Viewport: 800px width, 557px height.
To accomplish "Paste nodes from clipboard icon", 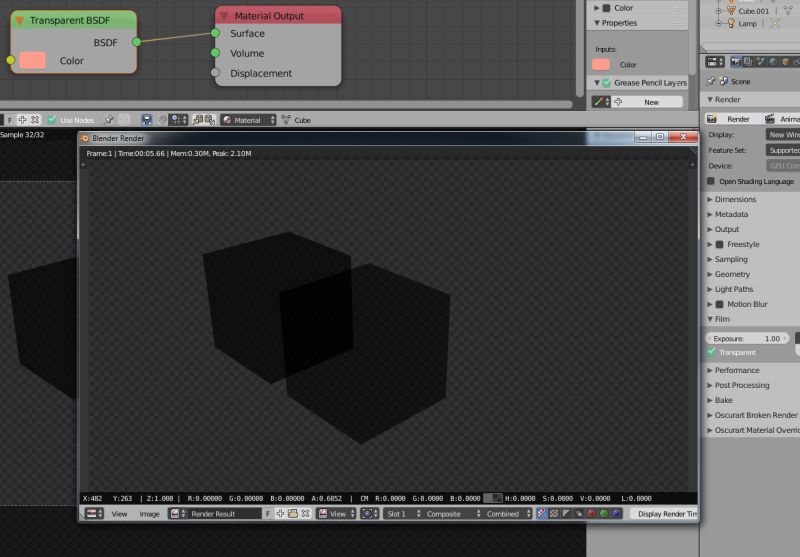I will pos(210,120).
